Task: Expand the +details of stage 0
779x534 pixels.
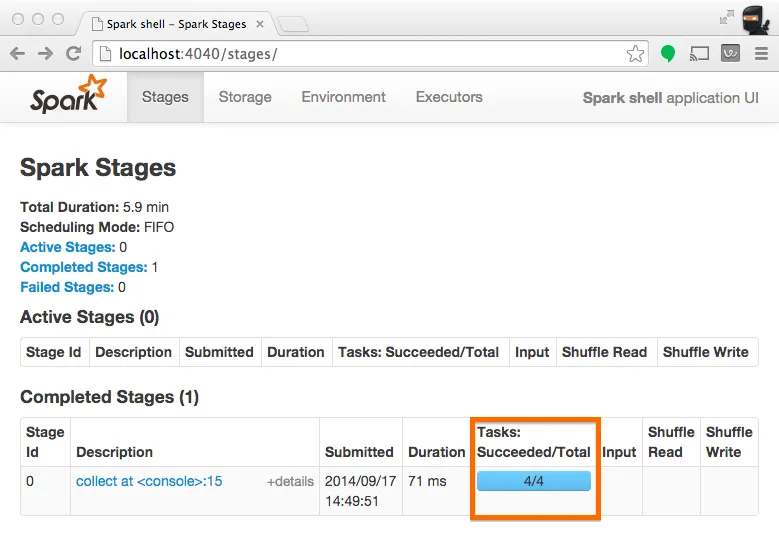Action: click(x=290, y=482)
